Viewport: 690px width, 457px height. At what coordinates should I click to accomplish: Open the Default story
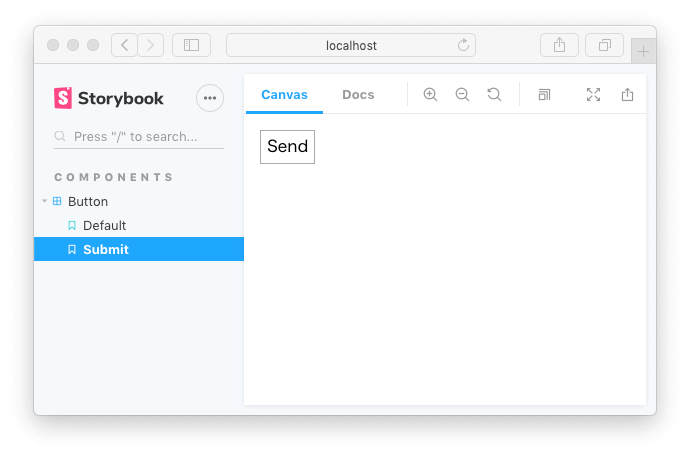[104, 226]
